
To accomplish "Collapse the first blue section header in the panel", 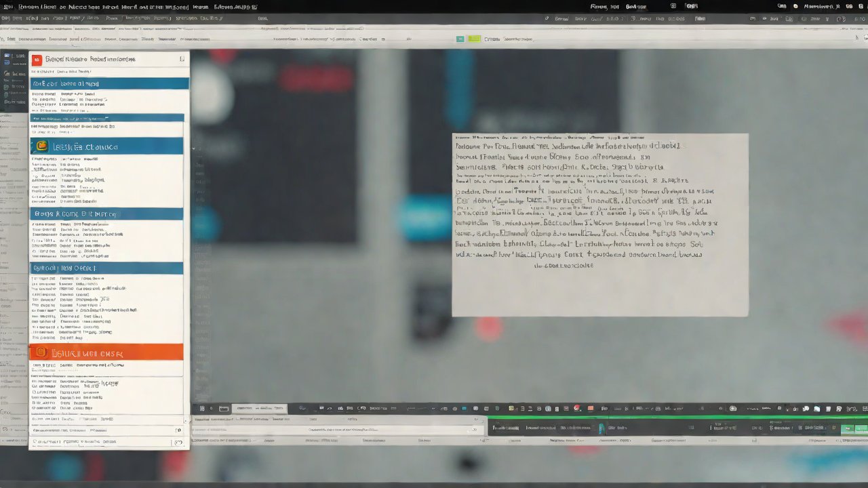I will coord(108,84).
